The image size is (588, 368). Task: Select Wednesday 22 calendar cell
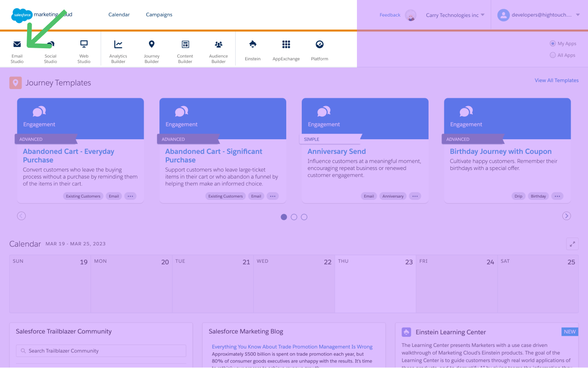point(294,284)
